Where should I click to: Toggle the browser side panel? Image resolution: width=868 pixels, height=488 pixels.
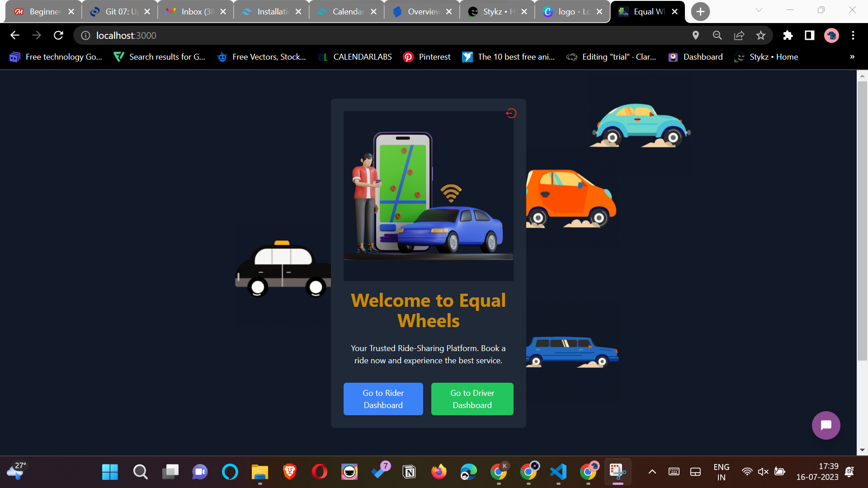(810, 35)
